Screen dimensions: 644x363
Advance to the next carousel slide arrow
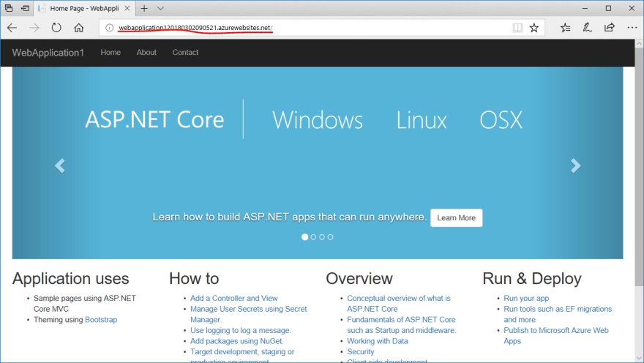pyautogui.click(x=575, y=166)
